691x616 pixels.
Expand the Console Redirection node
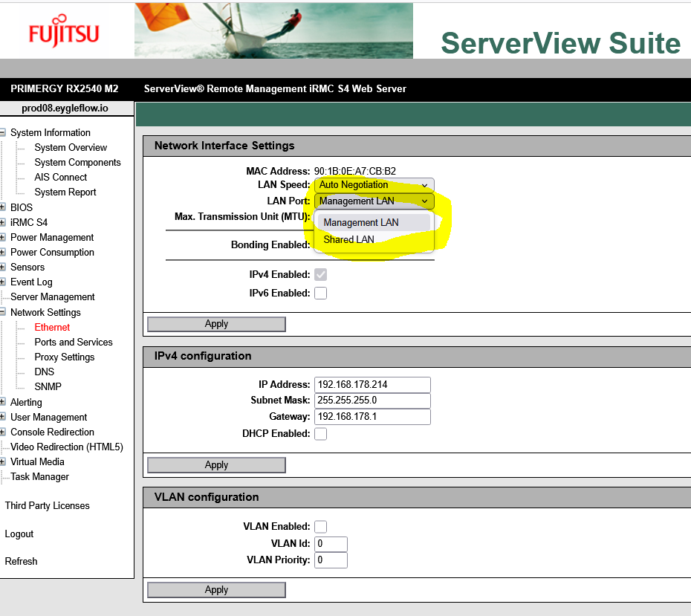point(3,432)
